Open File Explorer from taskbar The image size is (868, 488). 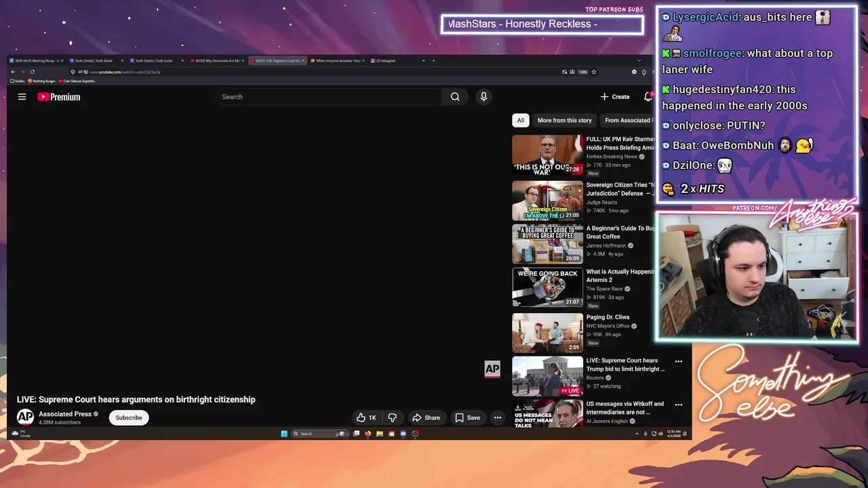click(x=380, y=434)
